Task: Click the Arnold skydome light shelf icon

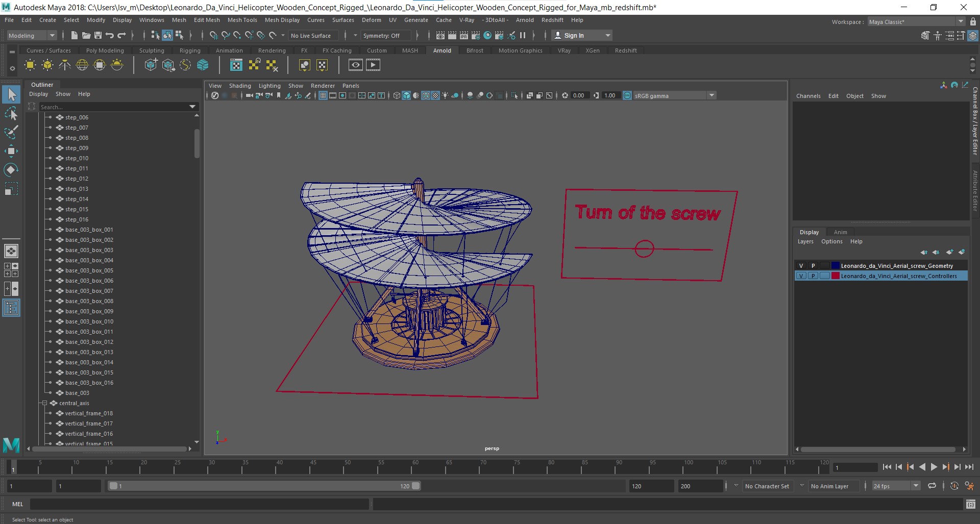Action: pyautogui.click(x=82, y=65)
